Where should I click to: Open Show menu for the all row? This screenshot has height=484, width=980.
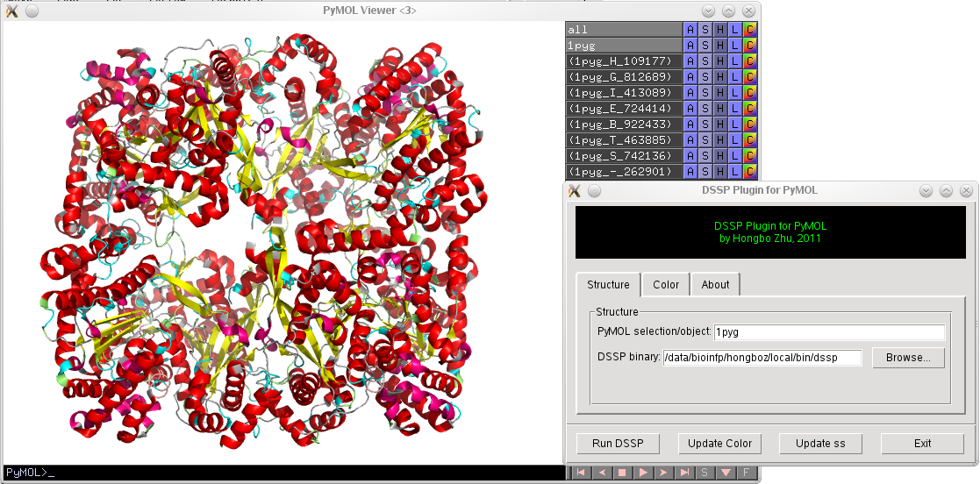click(x=705, y=30)
